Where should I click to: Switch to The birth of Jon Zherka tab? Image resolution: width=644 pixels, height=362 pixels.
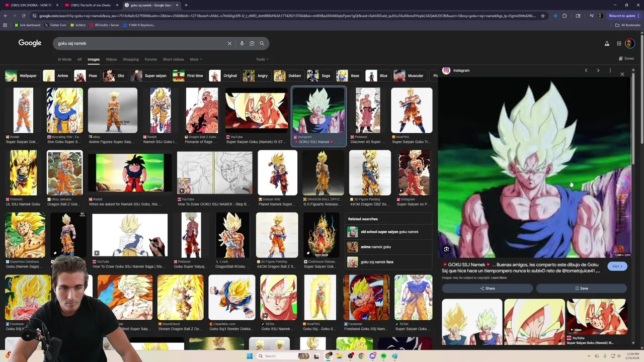91,5
